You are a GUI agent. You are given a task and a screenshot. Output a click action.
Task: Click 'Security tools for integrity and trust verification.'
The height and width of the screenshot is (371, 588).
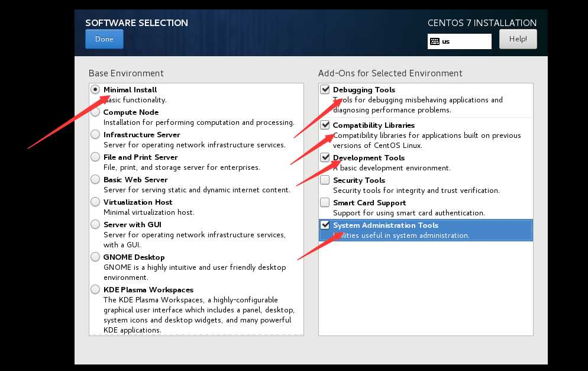point(416,191)
